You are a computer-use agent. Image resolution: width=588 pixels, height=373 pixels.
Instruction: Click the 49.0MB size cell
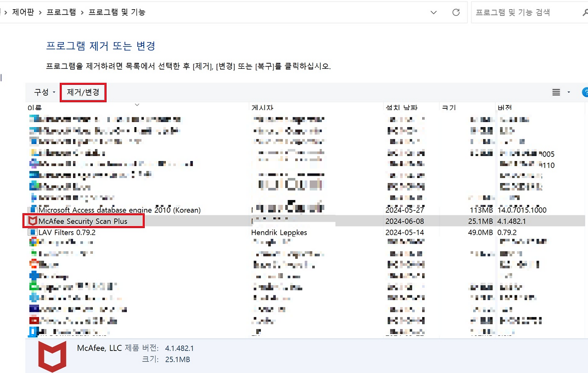coord(481,232)
